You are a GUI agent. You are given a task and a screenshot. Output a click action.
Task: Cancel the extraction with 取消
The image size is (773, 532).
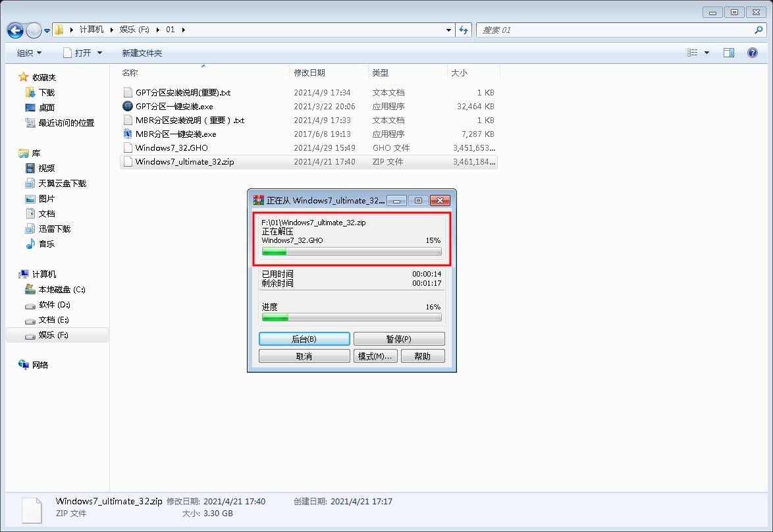point(304,356)
